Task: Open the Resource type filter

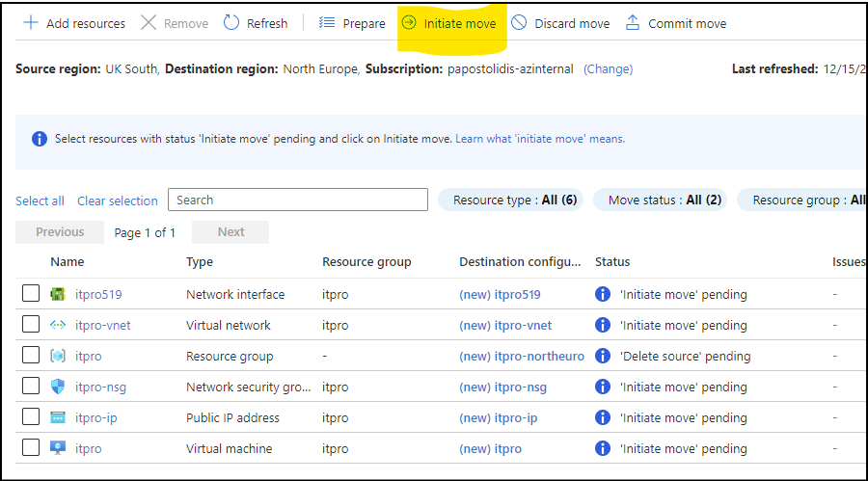Action: 511,200
